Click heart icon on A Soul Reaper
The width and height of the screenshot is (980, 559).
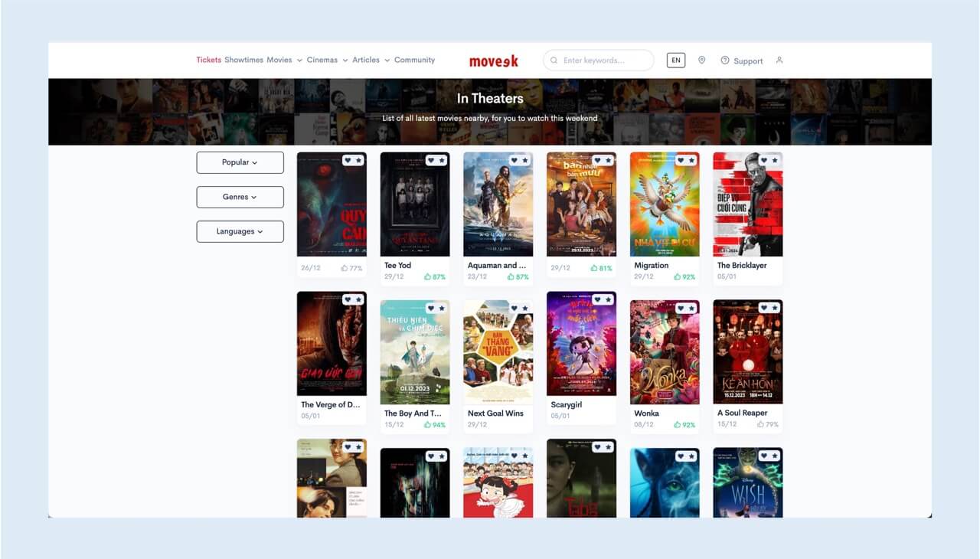764,309
